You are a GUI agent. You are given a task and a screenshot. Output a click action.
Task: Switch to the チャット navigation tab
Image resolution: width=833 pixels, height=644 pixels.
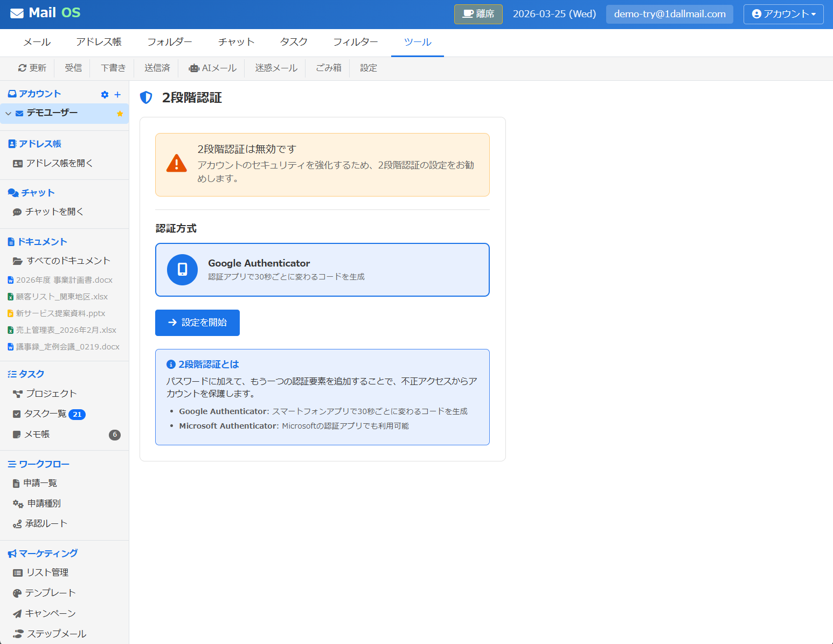(236, 41)
